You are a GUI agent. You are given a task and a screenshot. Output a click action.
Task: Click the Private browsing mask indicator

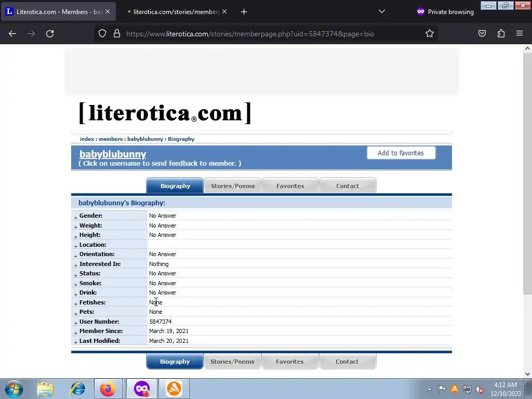click(x=445, y=11)
